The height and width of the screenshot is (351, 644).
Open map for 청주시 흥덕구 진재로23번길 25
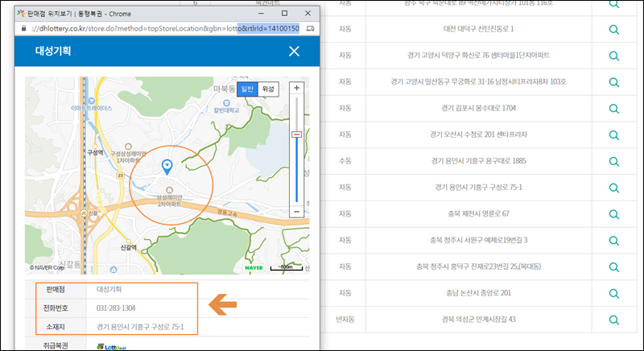coord(614,266)
